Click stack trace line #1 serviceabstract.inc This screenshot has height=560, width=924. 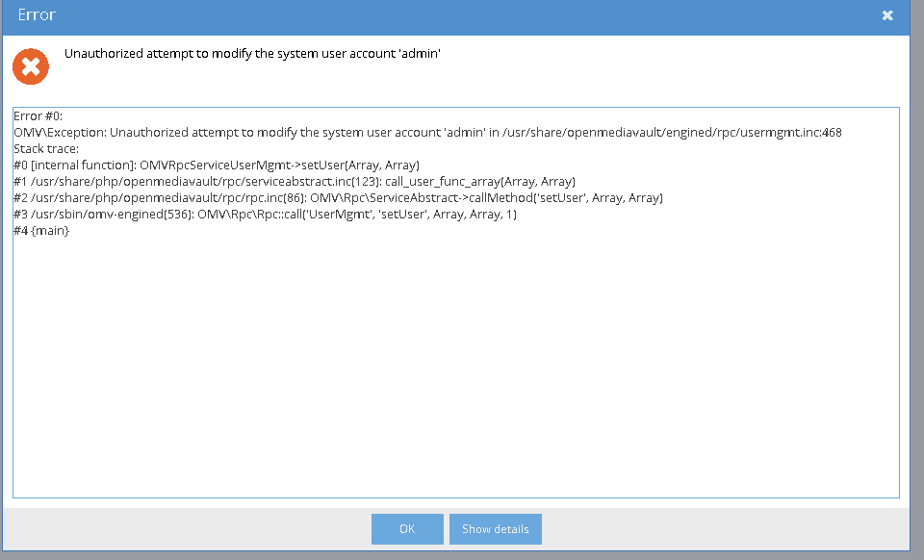[x=295, y=181]
